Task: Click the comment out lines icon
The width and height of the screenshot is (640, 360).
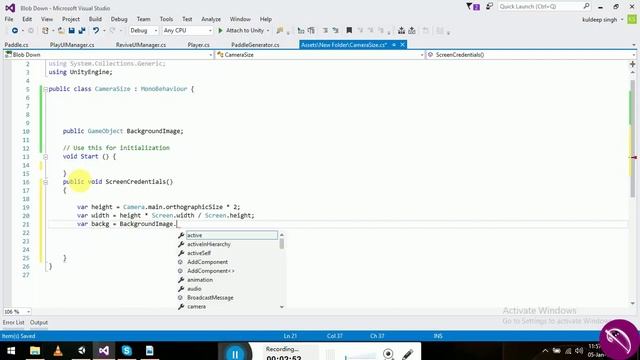Action: pos(325,31)
